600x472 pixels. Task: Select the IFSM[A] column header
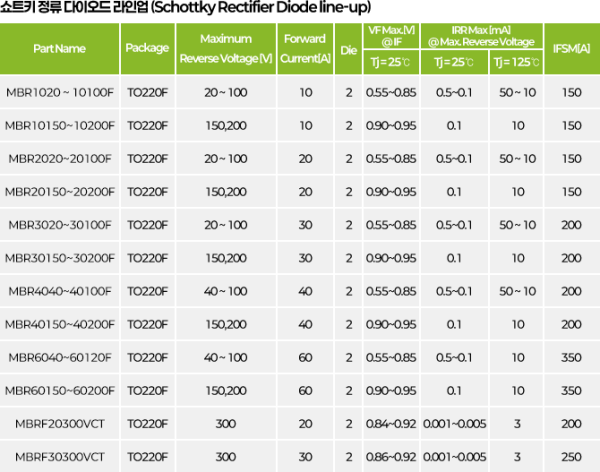point(571,48)
